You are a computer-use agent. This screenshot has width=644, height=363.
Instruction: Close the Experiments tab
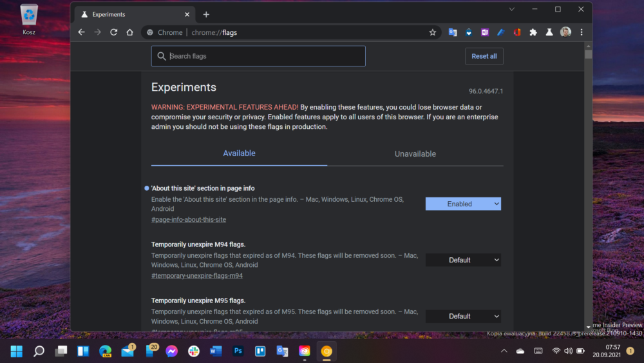click(x=187, y=14)
